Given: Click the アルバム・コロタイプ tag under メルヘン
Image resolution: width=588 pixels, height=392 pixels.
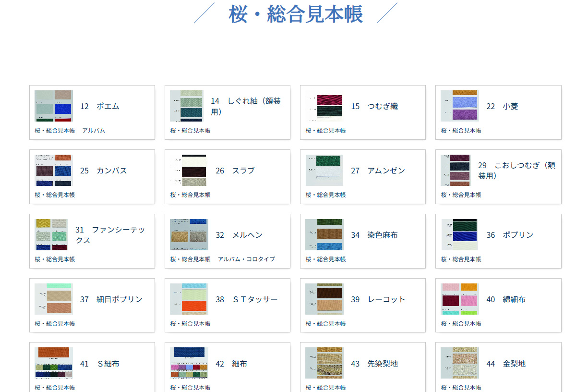Looking at the screenshot, I should tap(246, 259).
